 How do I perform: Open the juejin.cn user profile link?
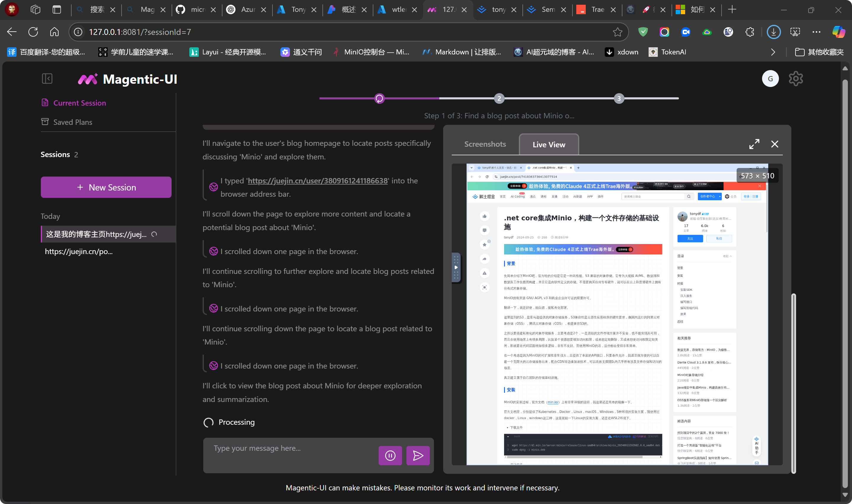coord(317,181)
